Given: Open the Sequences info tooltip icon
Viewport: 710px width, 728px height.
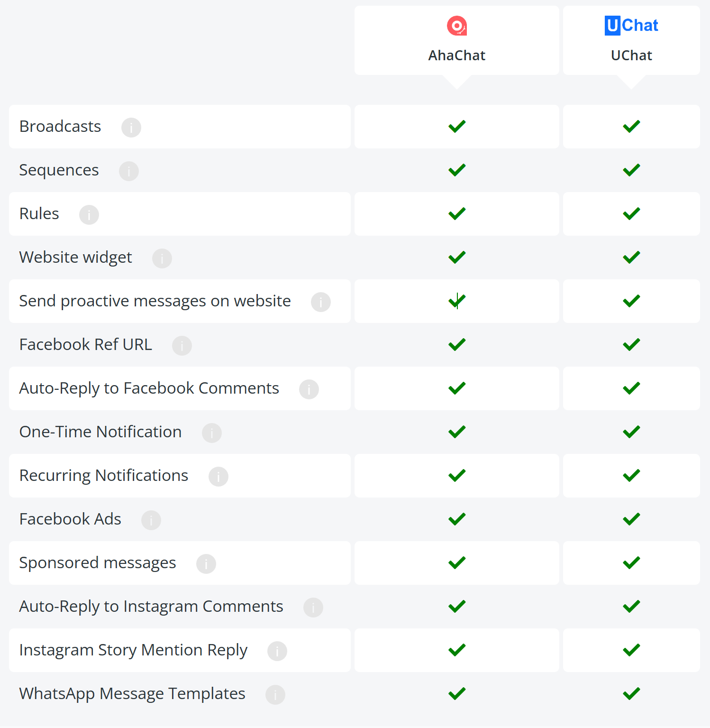Looking at the screenshot, I should click(x=129, y=171).
